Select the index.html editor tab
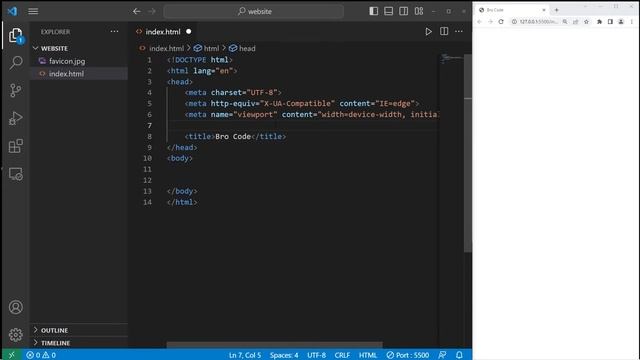 pyautogui.click(x=163, y=31)
